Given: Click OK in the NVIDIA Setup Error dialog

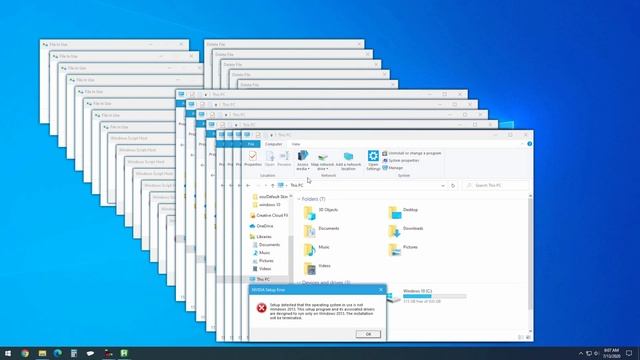Looking at the screenshot, I should coord(368,334).
